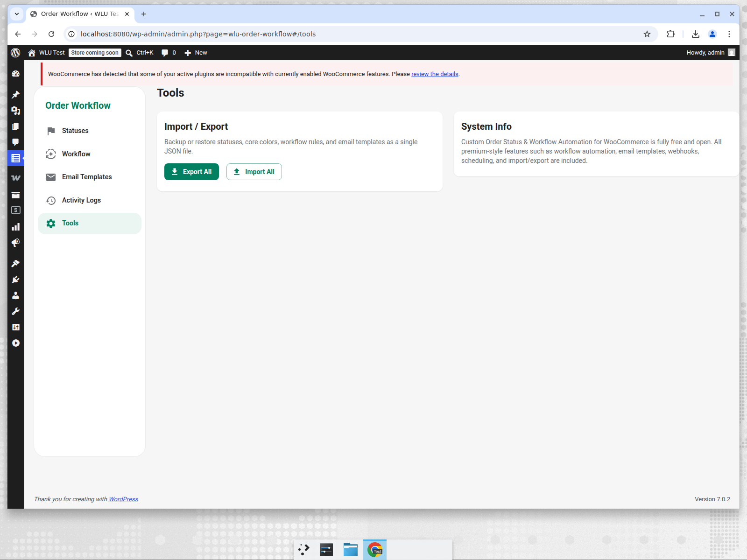Open comments bubble in admin bar
747x560 pixels.
(x=169, y=53)
